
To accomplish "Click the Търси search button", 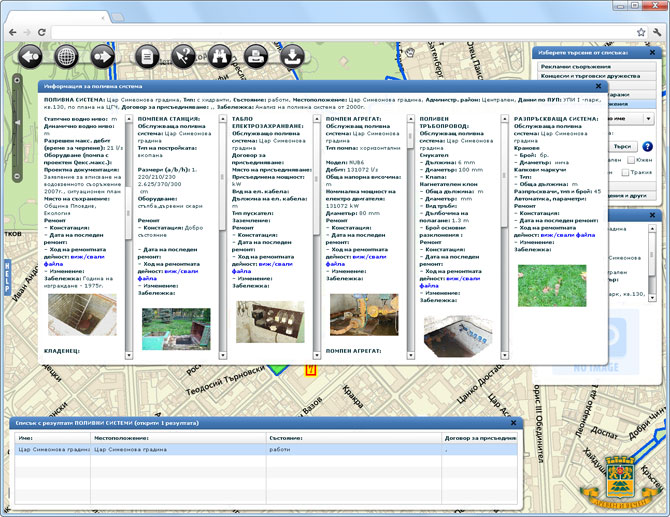I will 623,147.
